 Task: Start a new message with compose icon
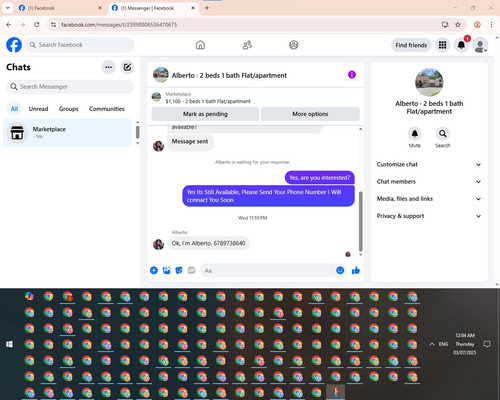(x=127, y=67)
